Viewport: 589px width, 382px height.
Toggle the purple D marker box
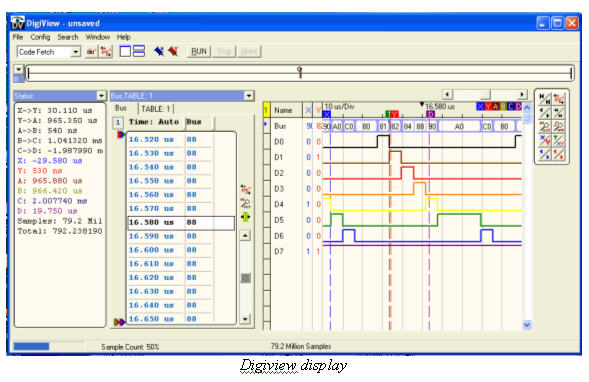pyautogui.click(x=518, y=107)
